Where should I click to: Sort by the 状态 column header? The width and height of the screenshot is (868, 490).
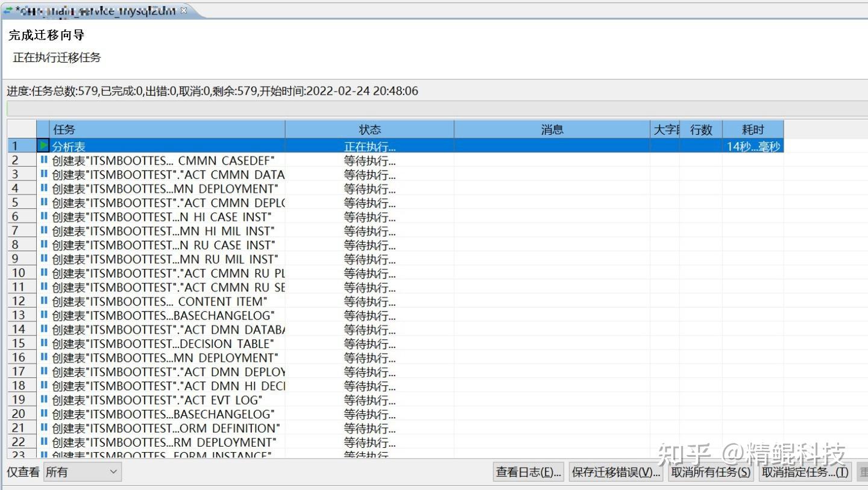pyautogui.click(x=370, y=129)
